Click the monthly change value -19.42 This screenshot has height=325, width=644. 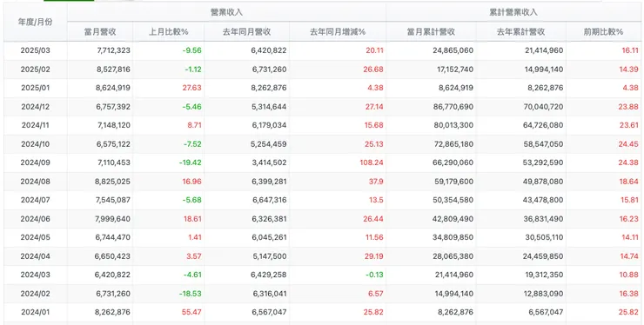(x=191, y=162)
